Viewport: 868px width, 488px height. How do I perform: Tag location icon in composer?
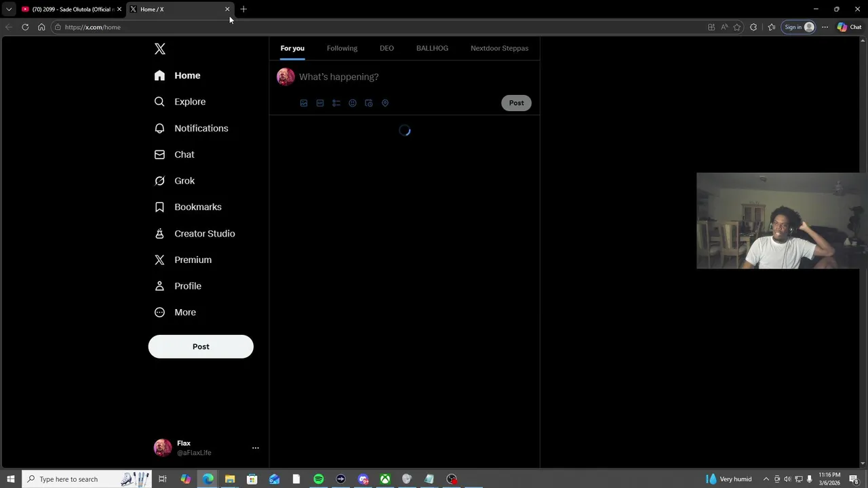(385, 103)
